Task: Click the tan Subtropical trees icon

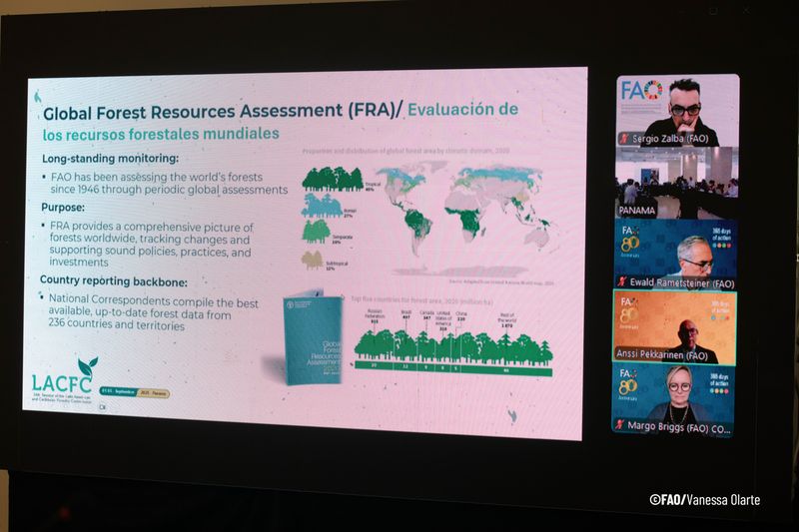Action: pyautogui.click(x=313, y=260)
